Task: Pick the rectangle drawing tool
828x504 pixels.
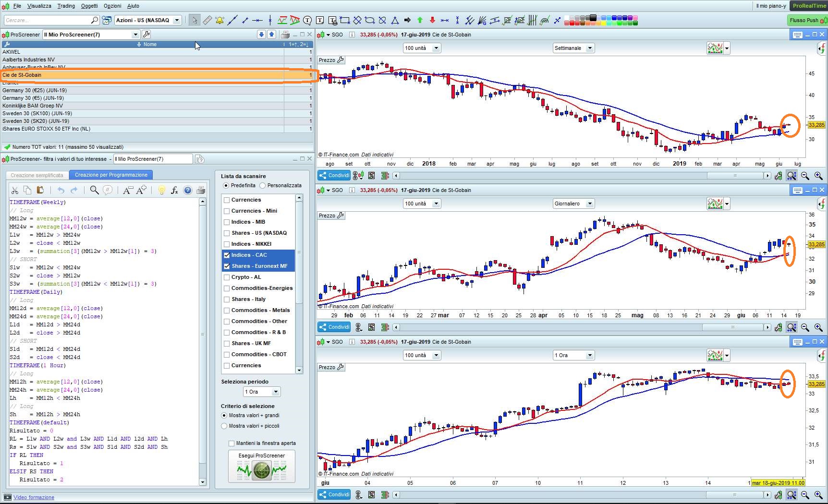Action: 345,20
